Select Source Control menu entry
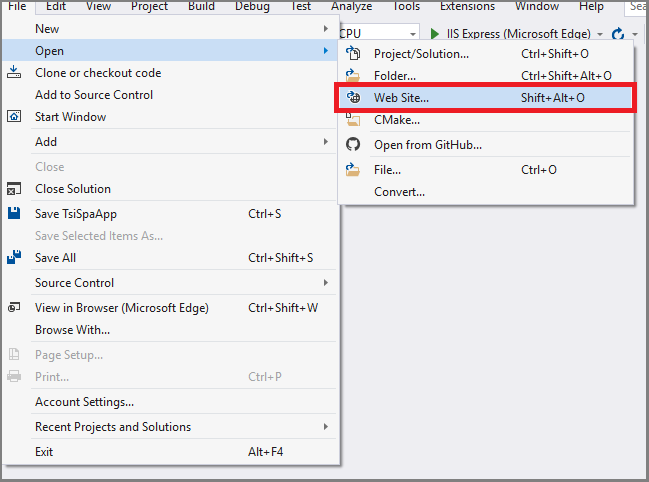Image resolution: width=649 pixels, height=482 pixels. point(171,283)
